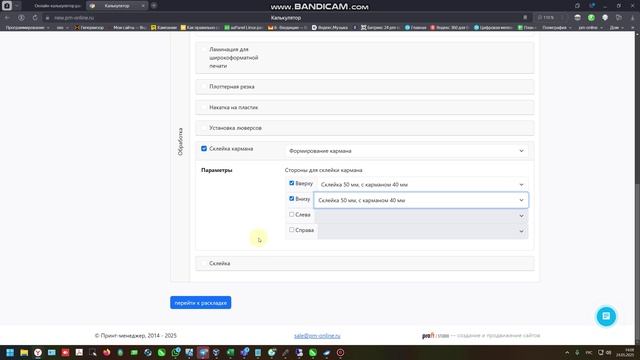
Task: Open a new browser tab
Action: 154,6
